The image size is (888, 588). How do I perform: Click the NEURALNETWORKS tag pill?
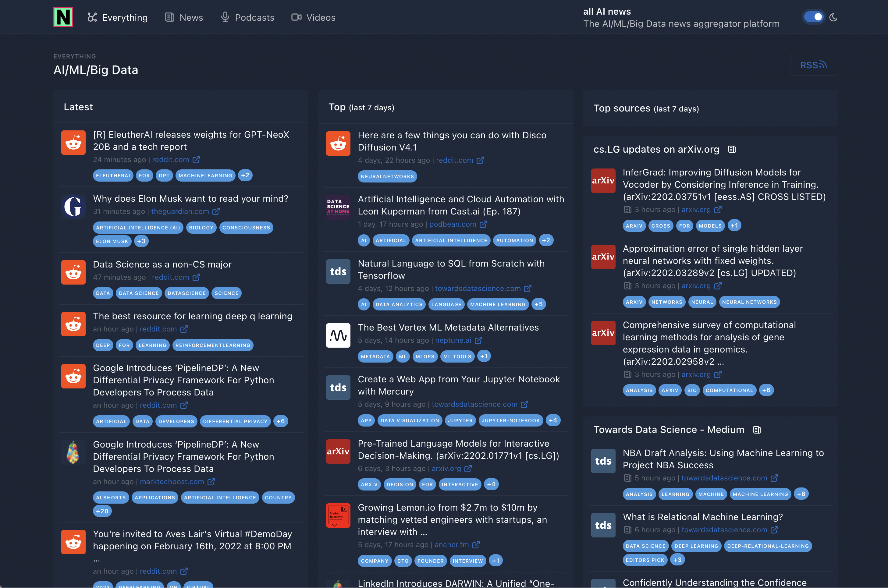coord(387,177)
